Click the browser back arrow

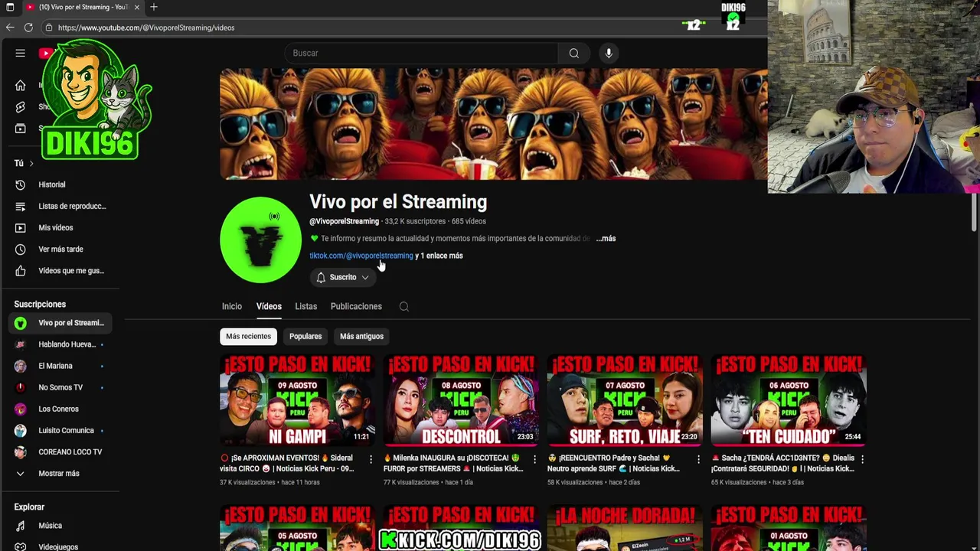pyautogui.click(x=10, y=27)
